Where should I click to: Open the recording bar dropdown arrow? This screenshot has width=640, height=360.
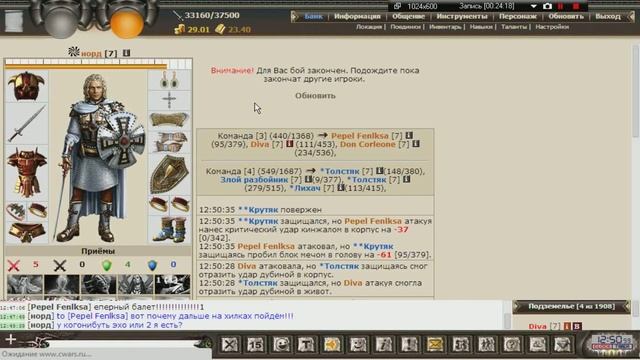(x=533, y=7)
